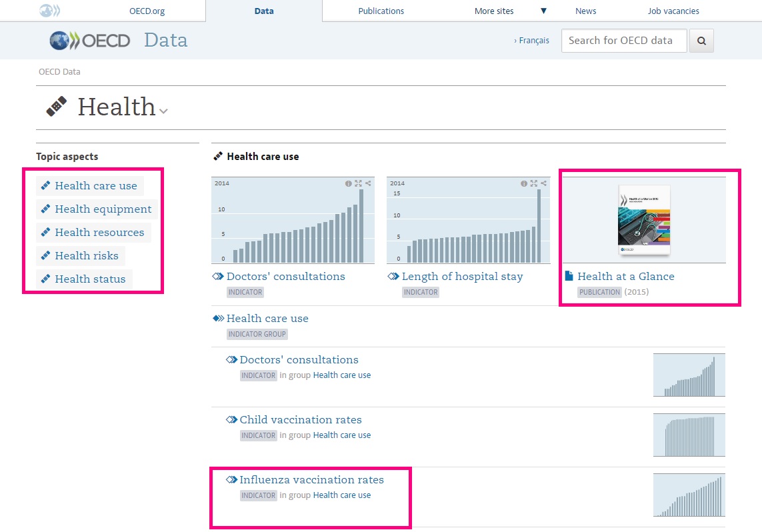
Task: Open the News tab
Action: tap(585, 11)
